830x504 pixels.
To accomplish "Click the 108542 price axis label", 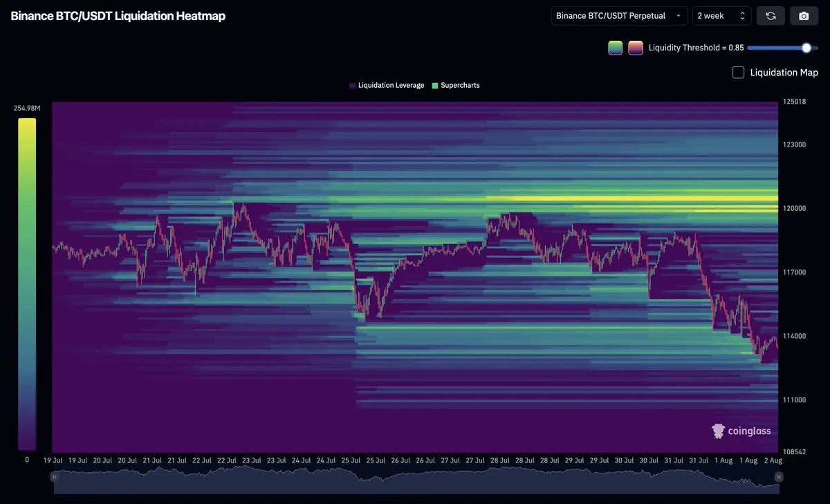I will point(794,452).
